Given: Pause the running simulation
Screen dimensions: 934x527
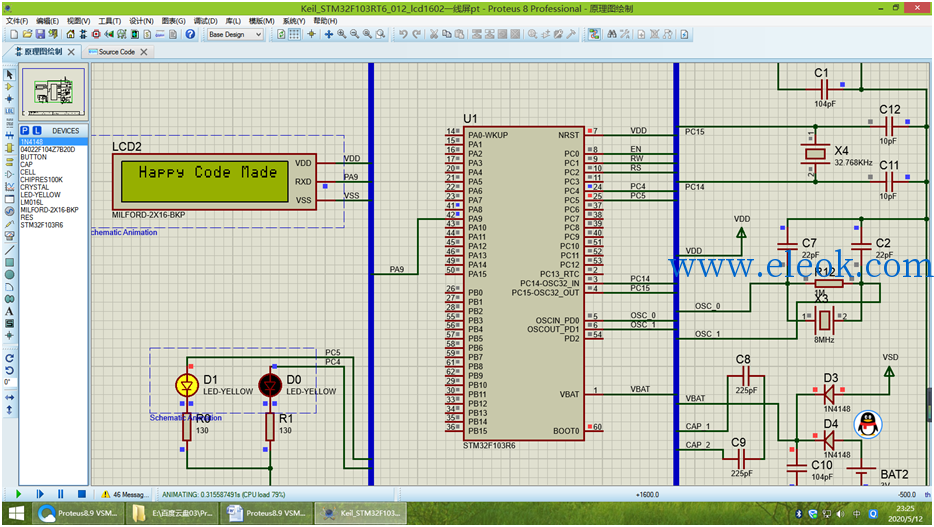Looking at the screenshot, I should click(61, 494).
